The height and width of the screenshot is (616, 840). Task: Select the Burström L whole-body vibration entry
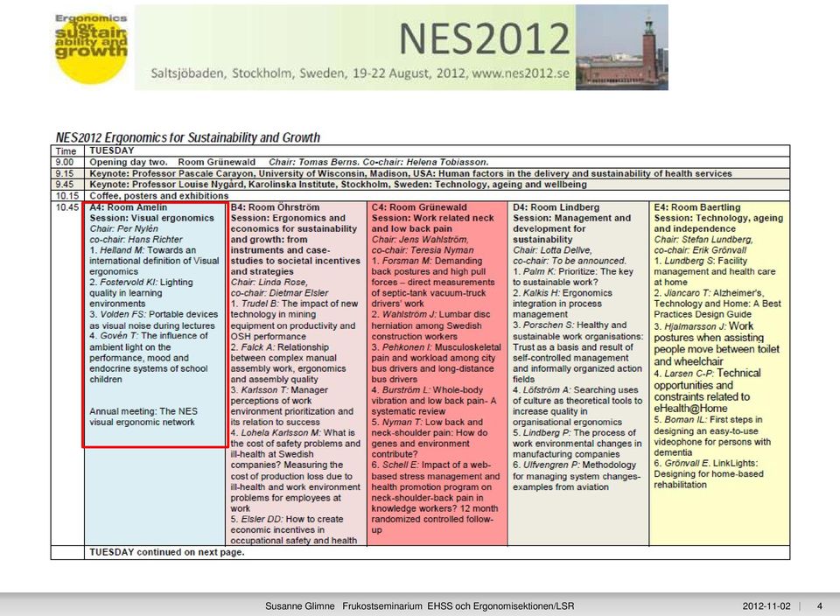click(x=434, y=401)
